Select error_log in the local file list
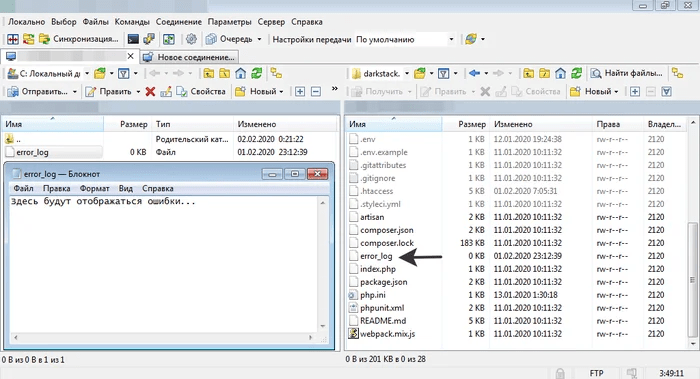 (32, 152)
